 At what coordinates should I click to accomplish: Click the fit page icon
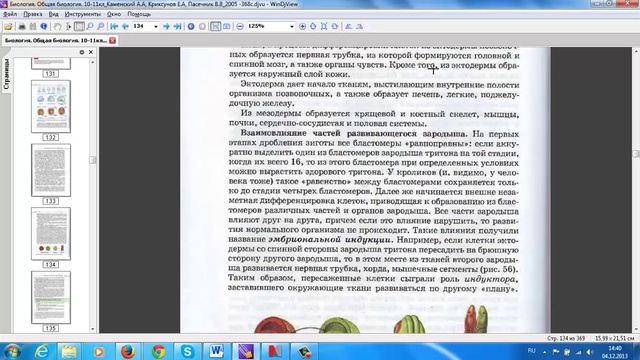click(324, 27)
